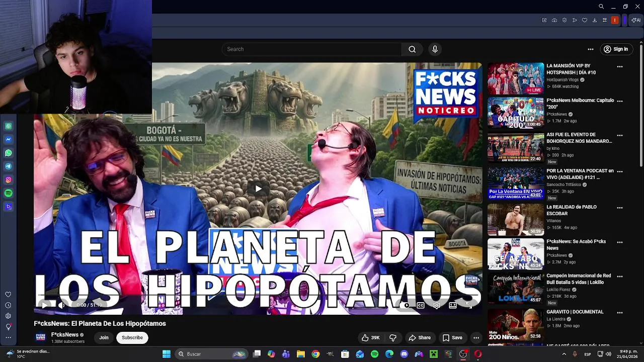Subscribe to F*cksNews channel
644x362 pixels.
pyautogui.click(x=132, y=338)
